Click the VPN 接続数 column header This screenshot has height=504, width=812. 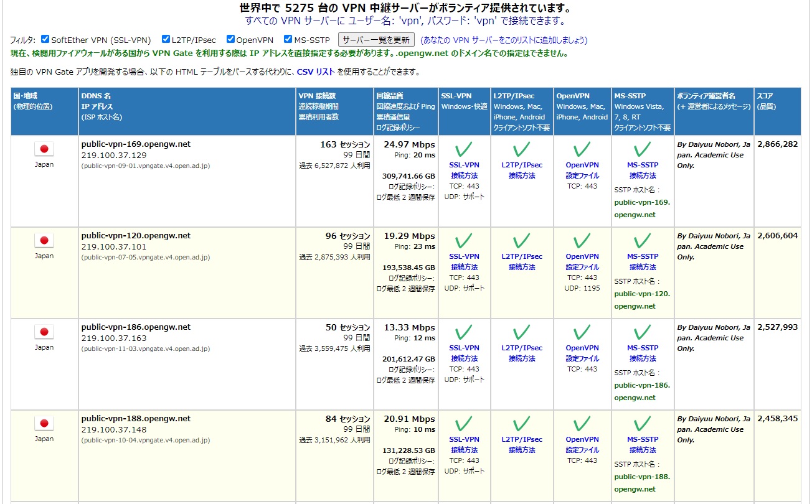[334, 111]
